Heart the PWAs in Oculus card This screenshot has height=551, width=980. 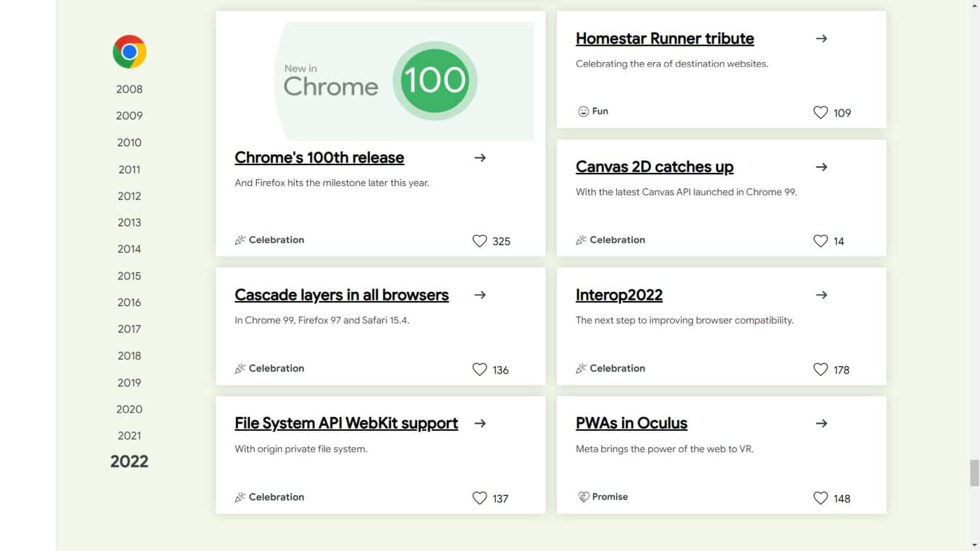(x=821, y=498)
